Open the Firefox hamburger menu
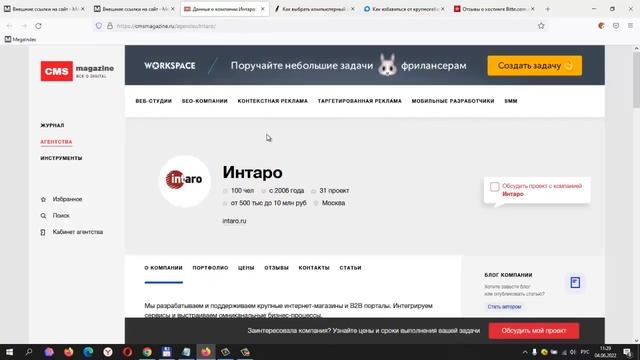640x360 pixels. (x=630, y=26)
